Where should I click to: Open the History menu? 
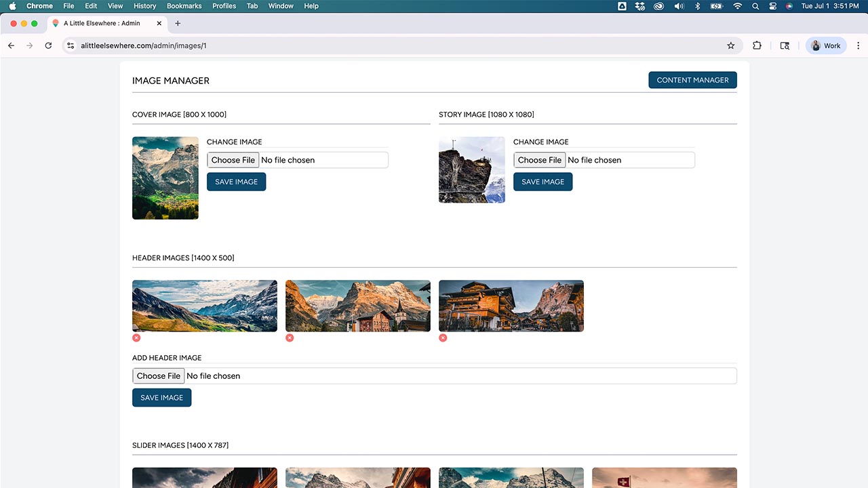click(x=144, y=6)
